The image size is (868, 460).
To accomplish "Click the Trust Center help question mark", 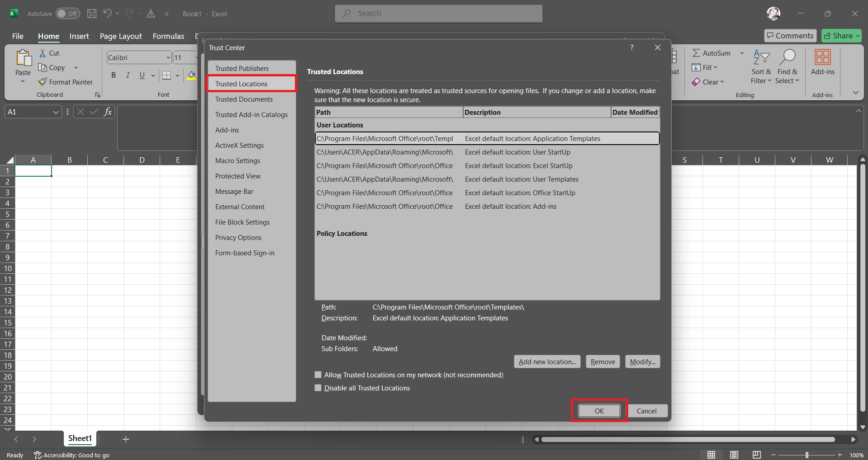I will tap(632, 47).
